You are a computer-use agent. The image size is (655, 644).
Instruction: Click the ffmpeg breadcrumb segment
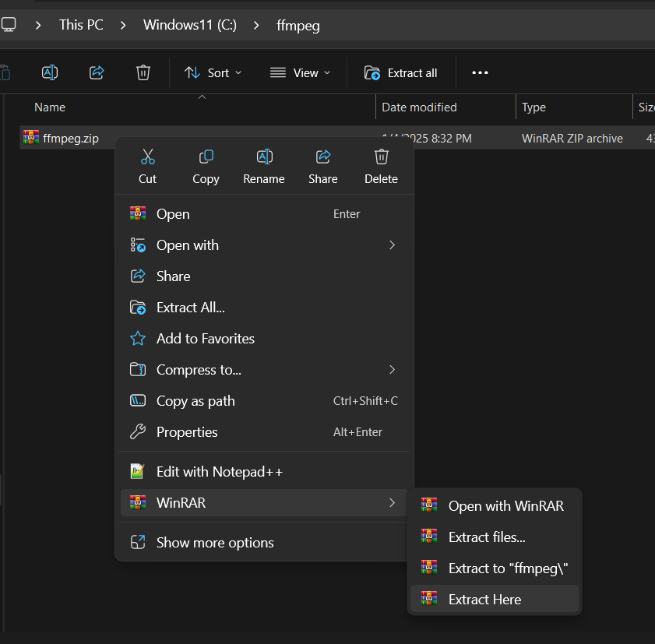pos(298,26)
